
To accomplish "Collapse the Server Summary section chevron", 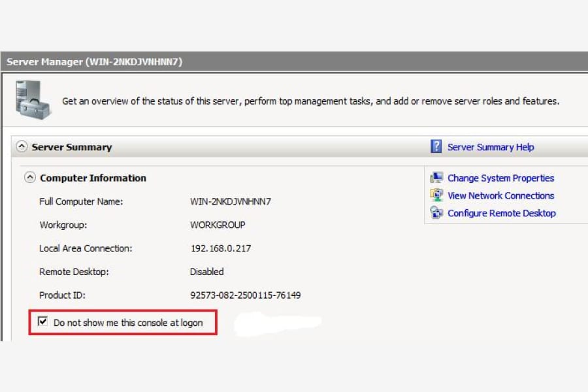I will (22, 146).
